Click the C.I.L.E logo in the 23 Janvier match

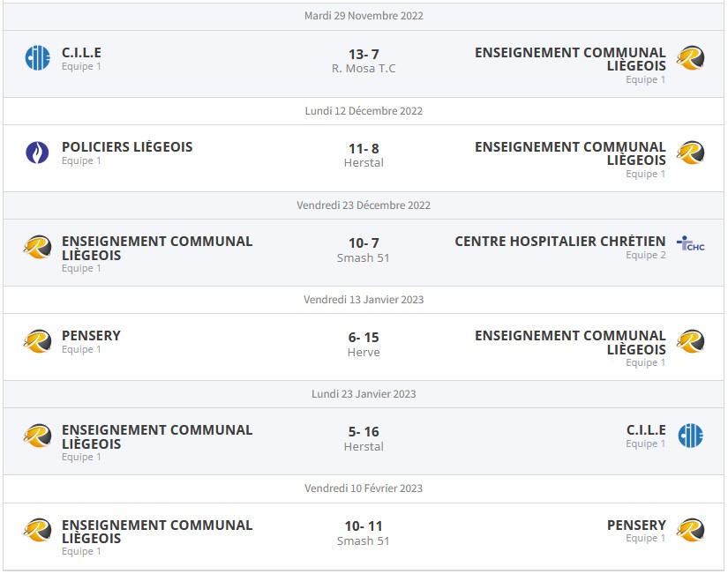pyautogui.click(x=690, y=436)
